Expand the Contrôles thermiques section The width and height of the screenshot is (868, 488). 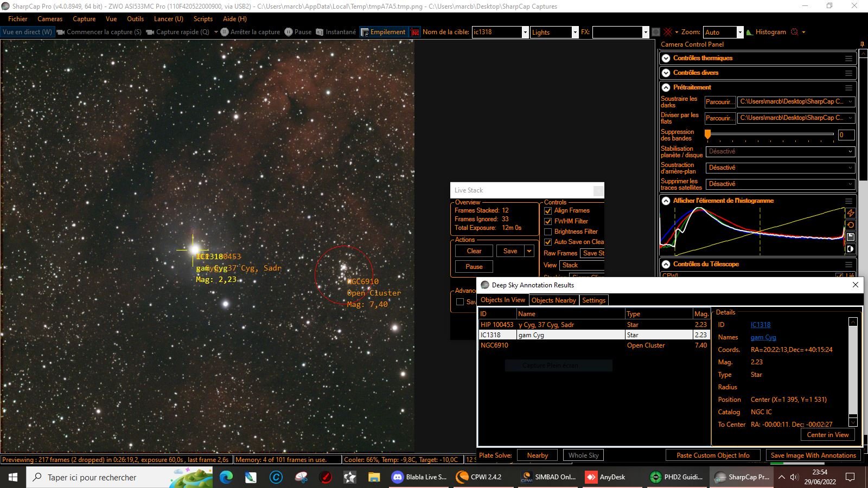point(666,58)
